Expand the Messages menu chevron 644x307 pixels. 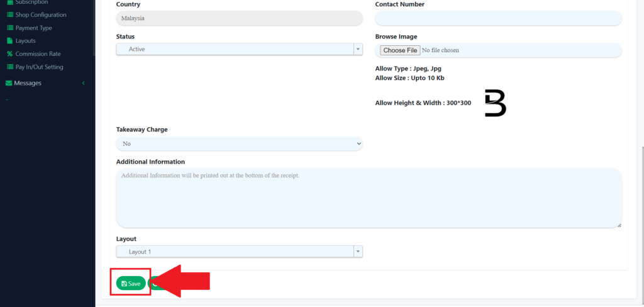[x=83, y=83]
